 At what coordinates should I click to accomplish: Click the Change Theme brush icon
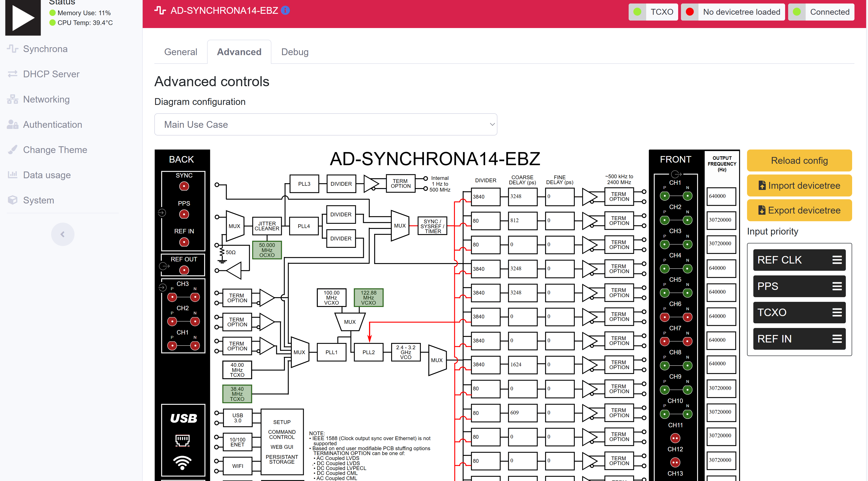(13, 150)
